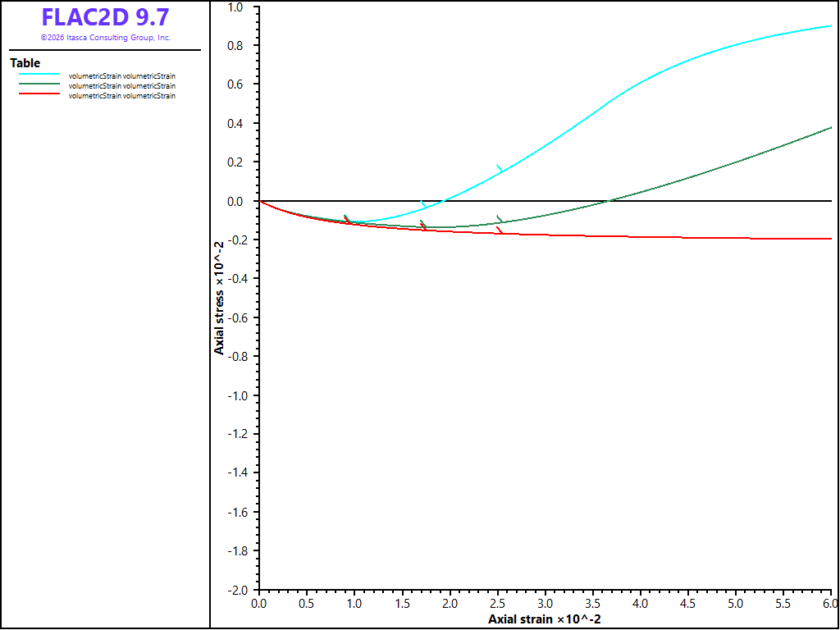
Task: Click the Table legend heading
Action: (25, 62)
